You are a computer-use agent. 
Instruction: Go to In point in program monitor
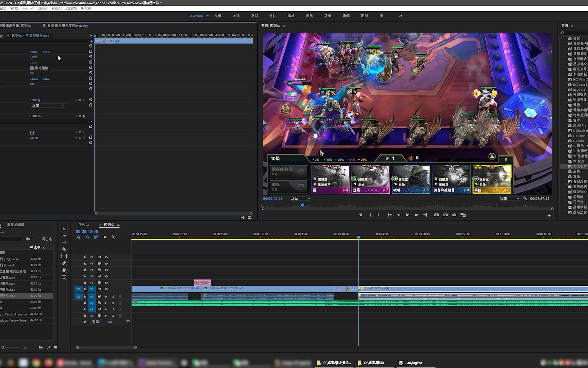(390, 215)
